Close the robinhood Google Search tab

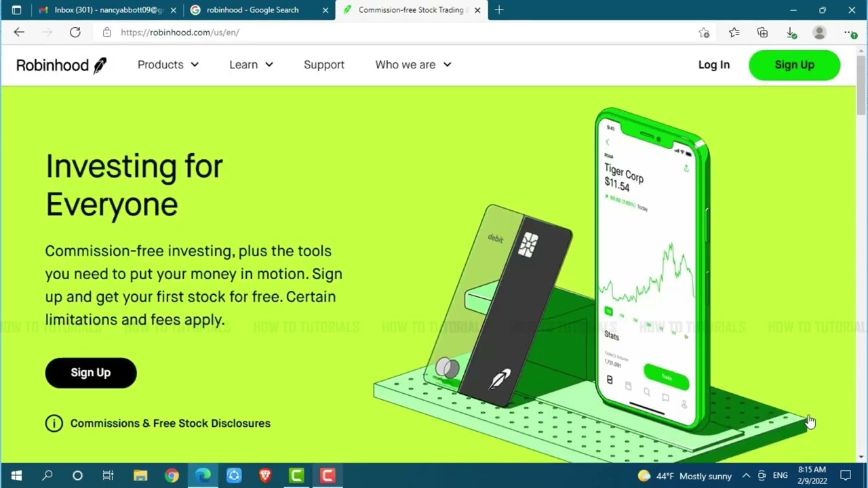(x=325, y=10)
